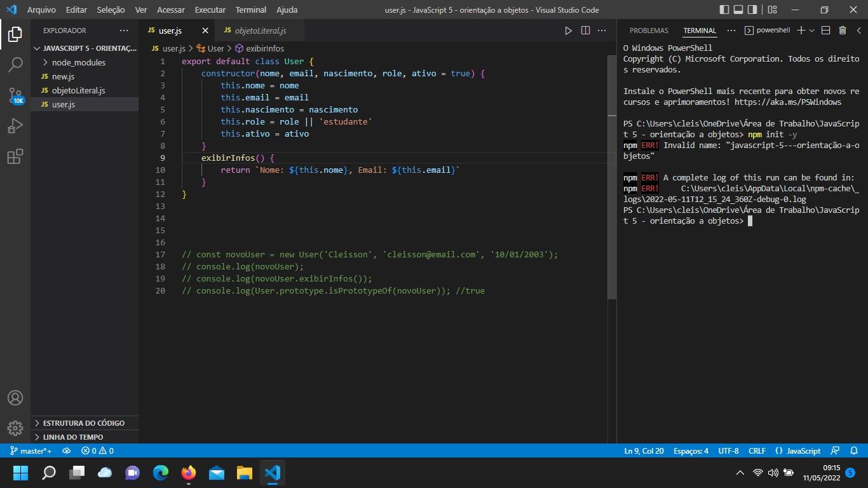Expand the LINHA DO TEMPO section
Image resolution: width=868 pixels, height=488 pixels.
(x=85, y=437)
